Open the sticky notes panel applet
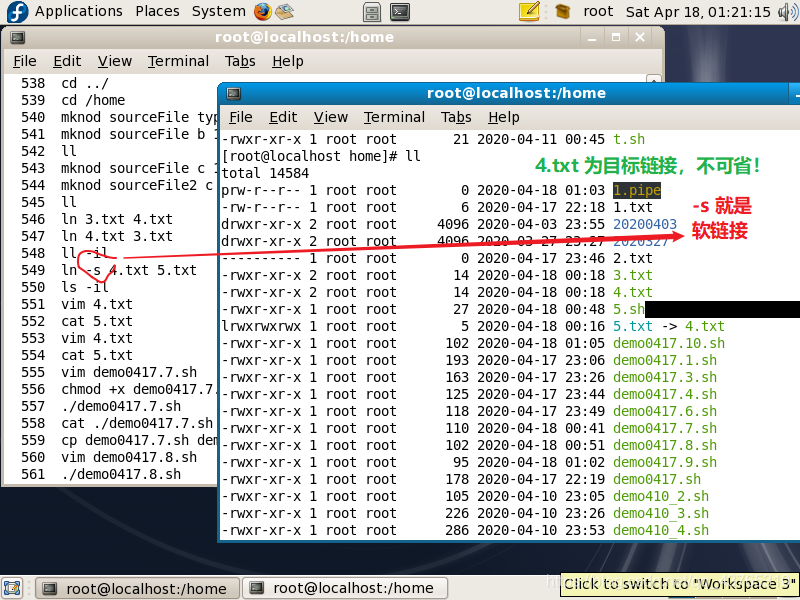 (529, 11)
